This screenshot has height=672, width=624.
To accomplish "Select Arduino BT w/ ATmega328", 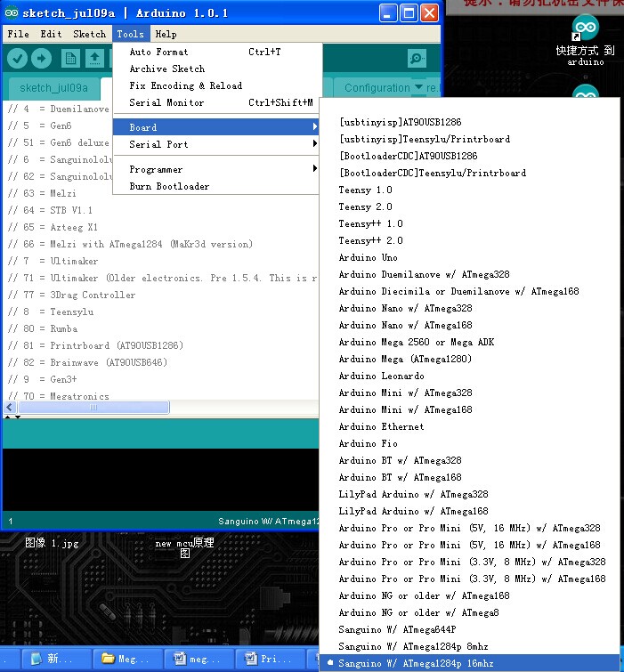I will tap(470, 460).
